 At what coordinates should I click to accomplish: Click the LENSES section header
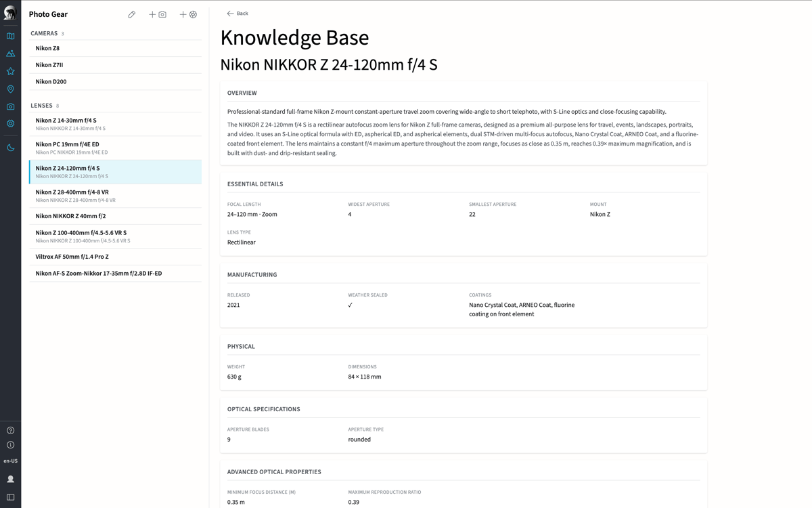point(41,106)
